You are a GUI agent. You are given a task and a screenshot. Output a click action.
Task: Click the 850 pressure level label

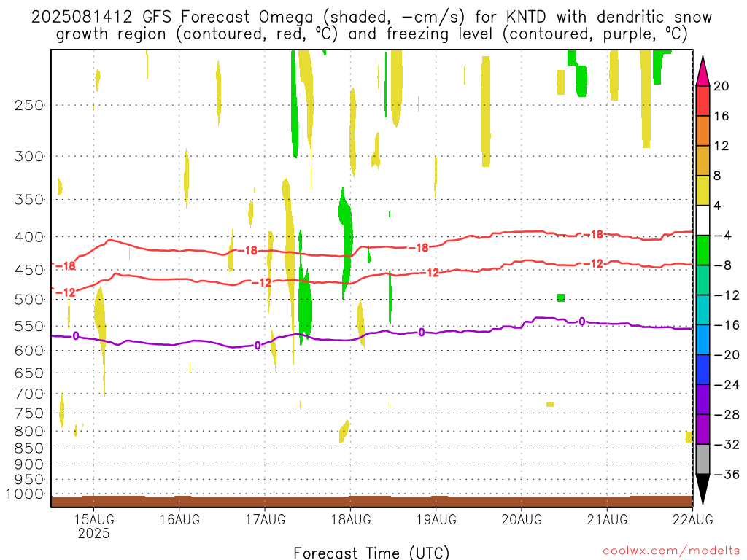pyautogui.click(x=29, y=448)
